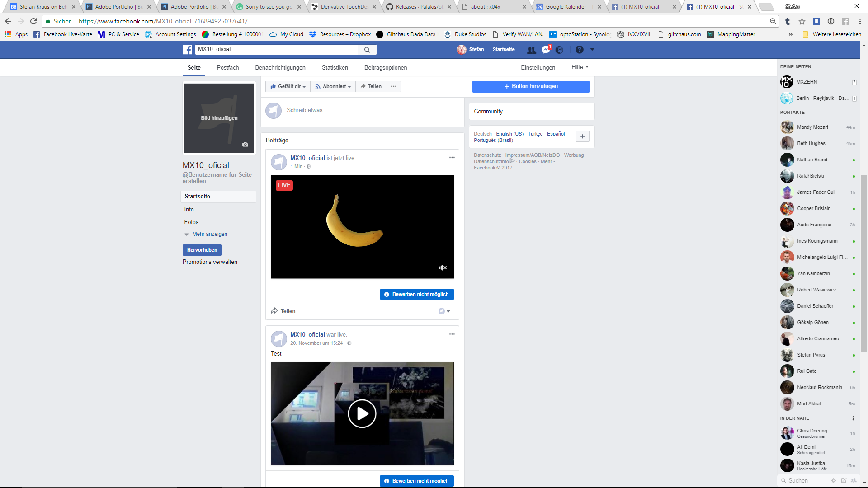Open more page actions ellipsis button

[393, 86]
